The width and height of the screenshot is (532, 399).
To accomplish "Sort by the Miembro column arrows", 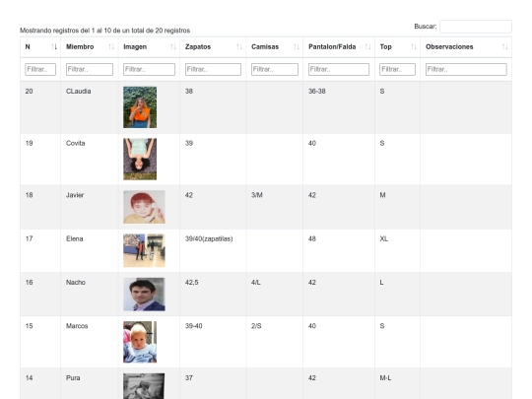I will pos(111,47).
